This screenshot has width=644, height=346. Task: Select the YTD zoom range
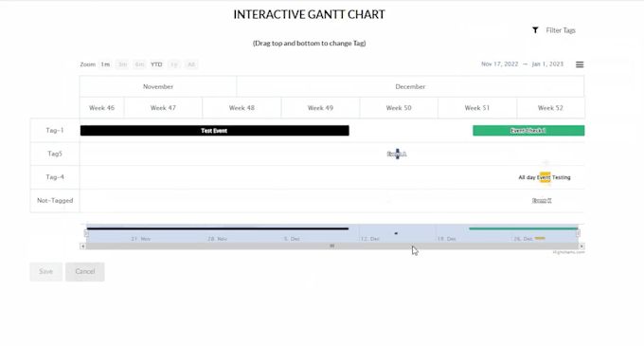click(156, 64)
